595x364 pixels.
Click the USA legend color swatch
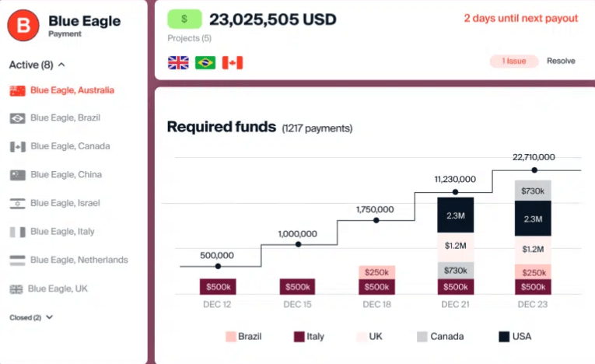pos(504,337)
